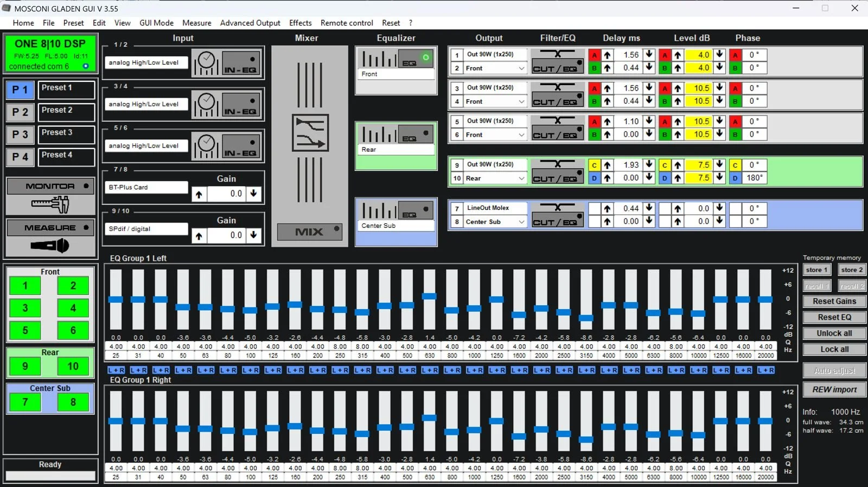Toggle Front channel 1 button
This screenshot has height=487, width=868.
click(x=25, y=286)
